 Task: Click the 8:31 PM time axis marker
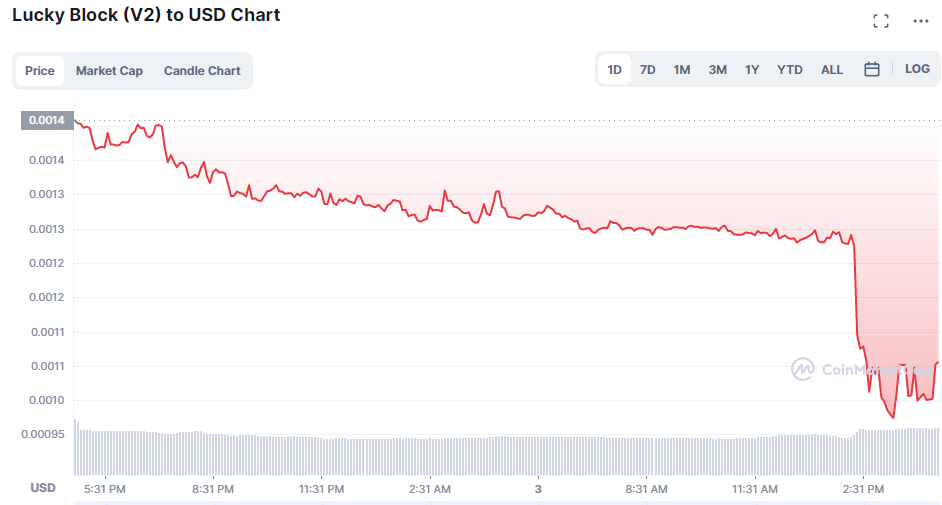pos(212,489)
